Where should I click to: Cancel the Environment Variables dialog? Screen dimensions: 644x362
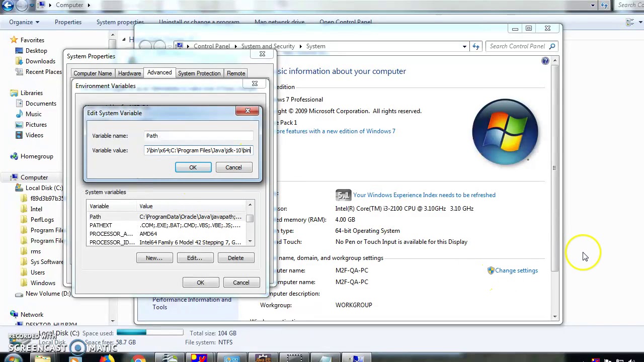coord(241,283)
